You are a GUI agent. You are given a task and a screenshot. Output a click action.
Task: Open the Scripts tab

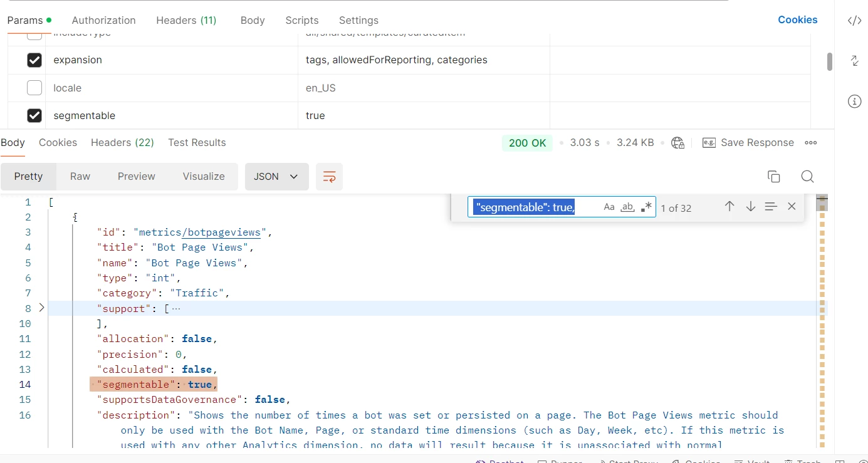[301, 20]
